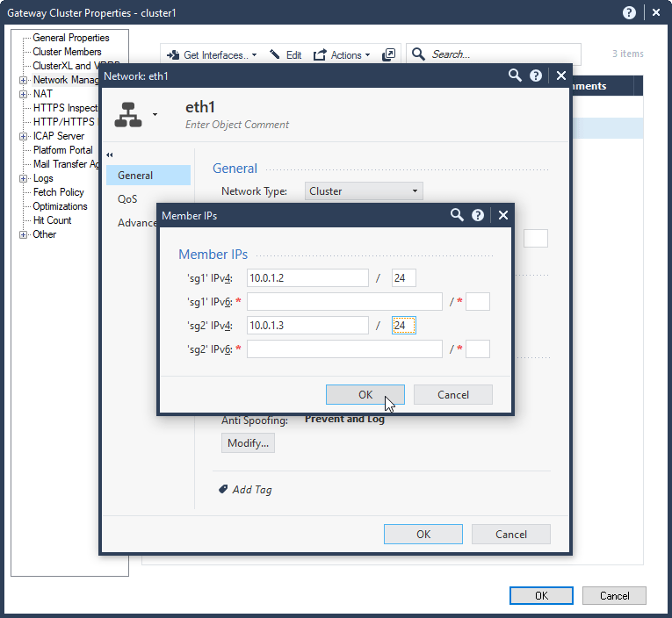672x618 pixels.
Task: Select Optimizations in the tree
Action: 60,206
